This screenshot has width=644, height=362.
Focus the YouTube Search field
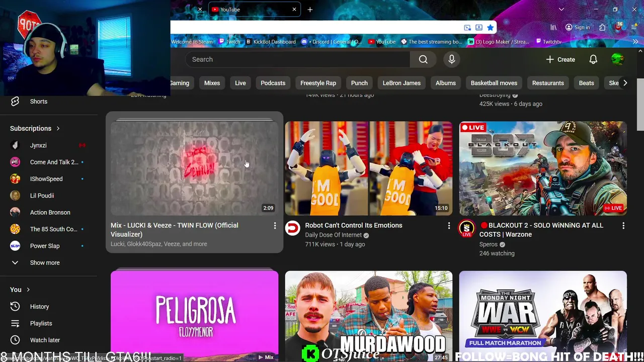(298, 59)
